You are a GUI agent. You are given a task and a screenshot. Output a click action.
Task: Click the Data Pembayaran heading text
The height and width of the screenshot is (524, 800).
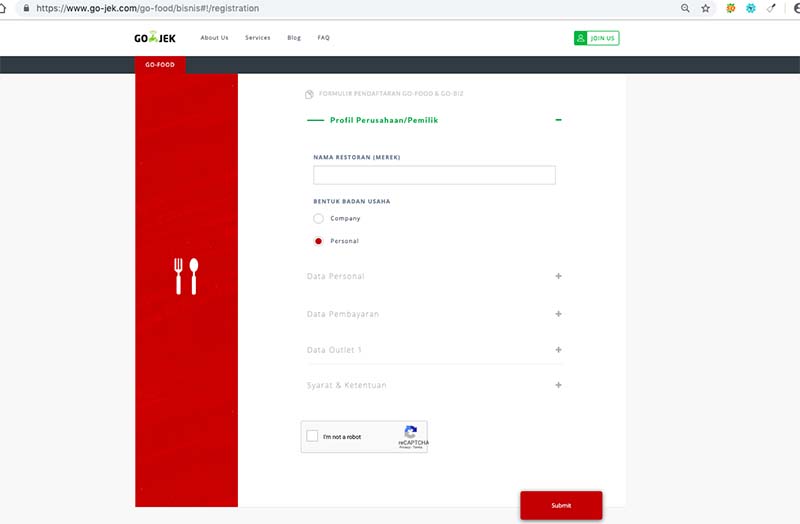click(343, 314)
